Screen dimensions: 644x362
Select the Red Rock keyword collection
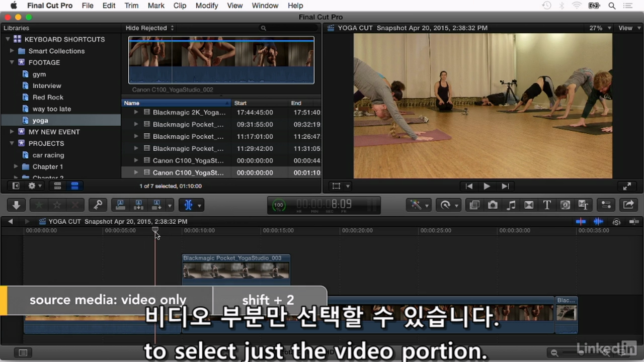(x=48, y=97)
